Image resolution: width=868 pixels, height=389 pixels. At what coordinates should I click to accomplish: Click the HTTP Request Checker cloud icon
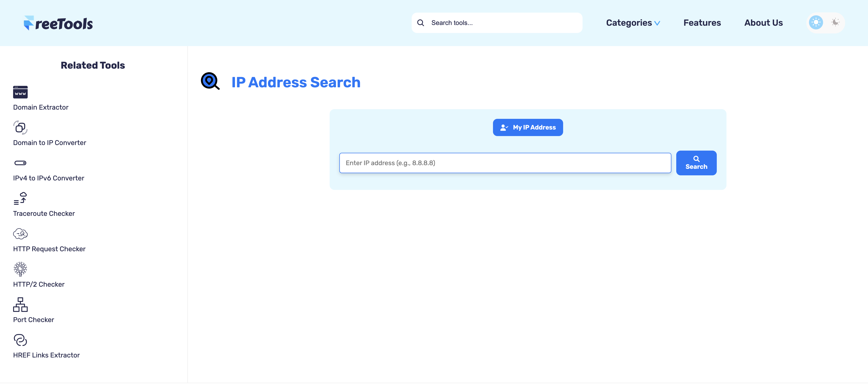[20, 234]
